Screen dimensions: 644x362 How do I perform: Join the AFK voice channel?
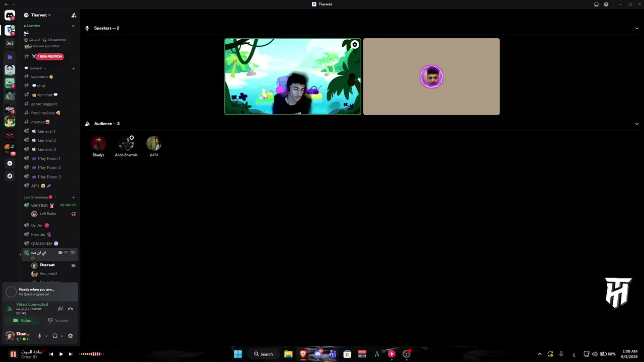[x=49, y=186]
